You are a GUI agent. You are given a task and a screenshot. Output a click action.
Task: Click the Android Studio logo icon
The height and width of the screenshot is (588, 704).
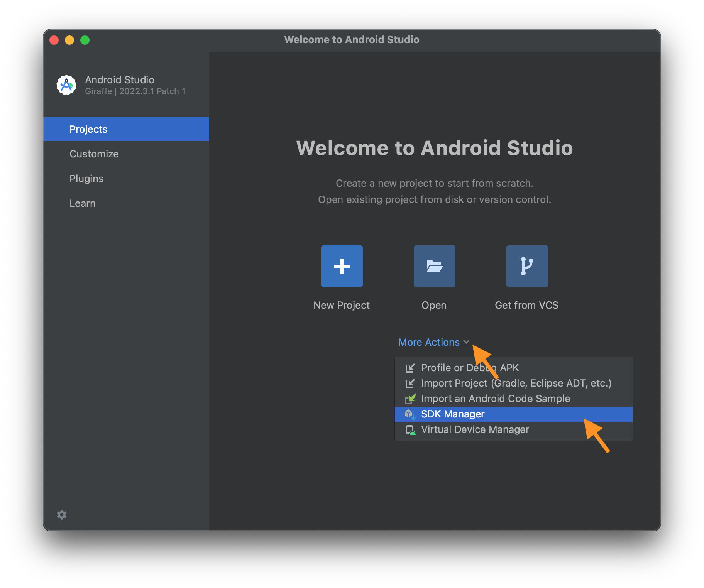point(66,85)
